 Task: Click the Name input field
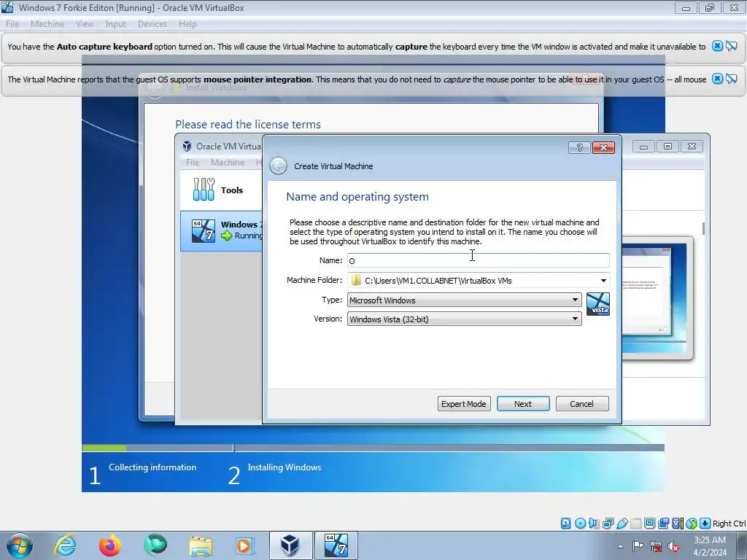pyautogui.click(x=479, y=260)
